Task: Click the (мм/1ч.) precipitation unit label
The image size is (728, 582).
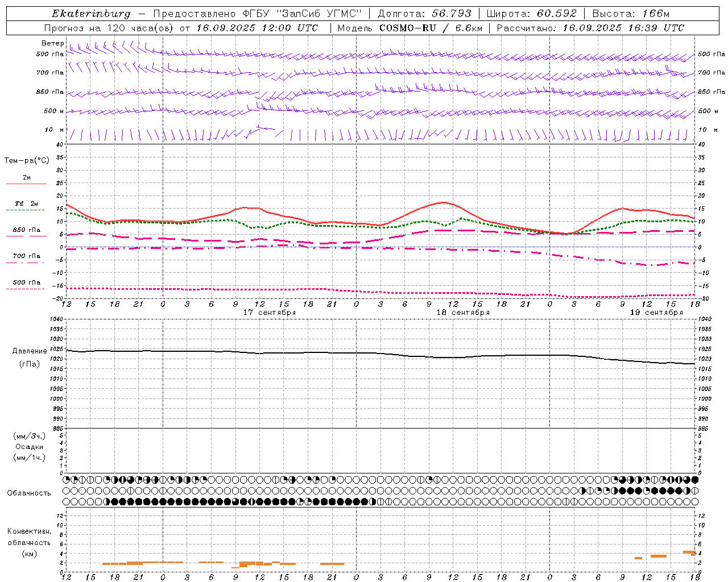Action: [x=30, y=458]
